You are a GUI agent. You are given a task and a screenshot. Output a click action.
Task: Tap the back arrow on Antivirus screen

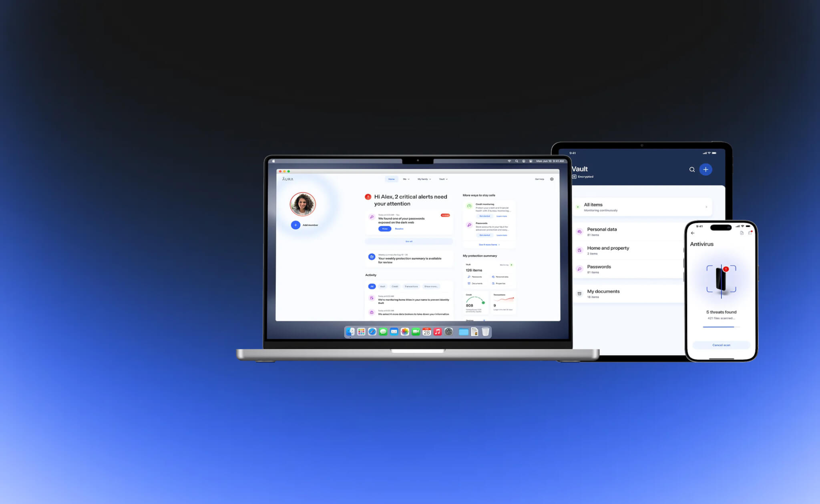point(693,233)
